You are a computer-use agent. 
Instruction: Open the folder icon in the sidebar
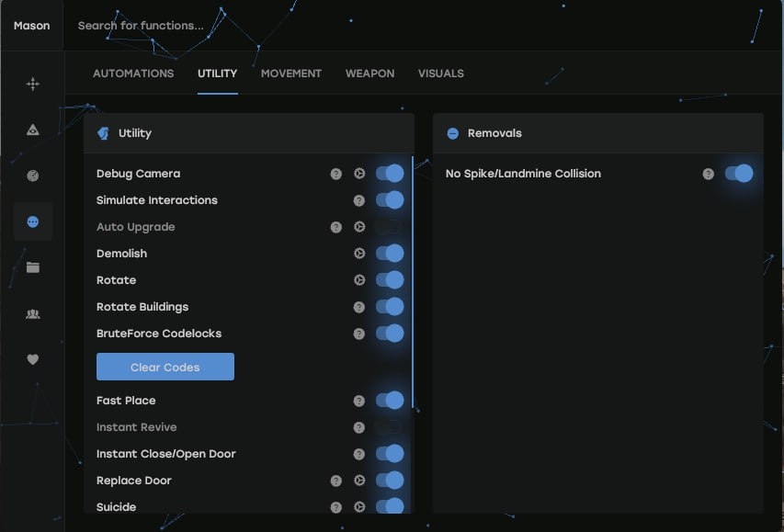tap(33, 267)
